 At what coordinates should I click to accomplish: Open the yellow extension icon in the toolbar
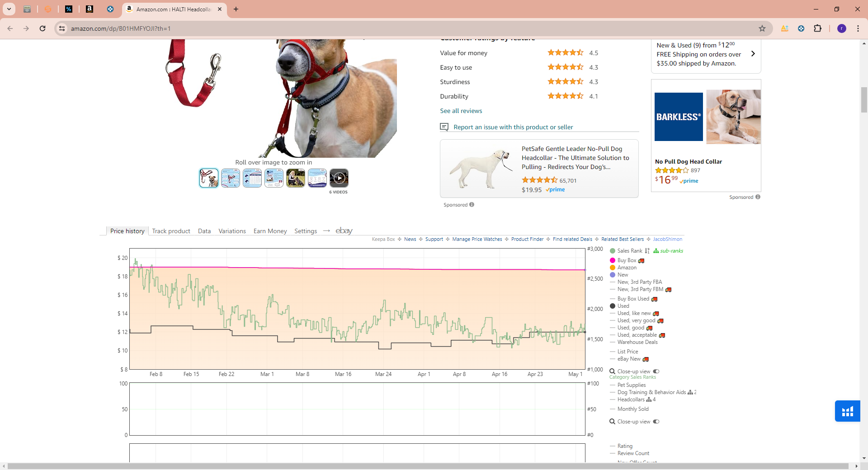(785, 28)
